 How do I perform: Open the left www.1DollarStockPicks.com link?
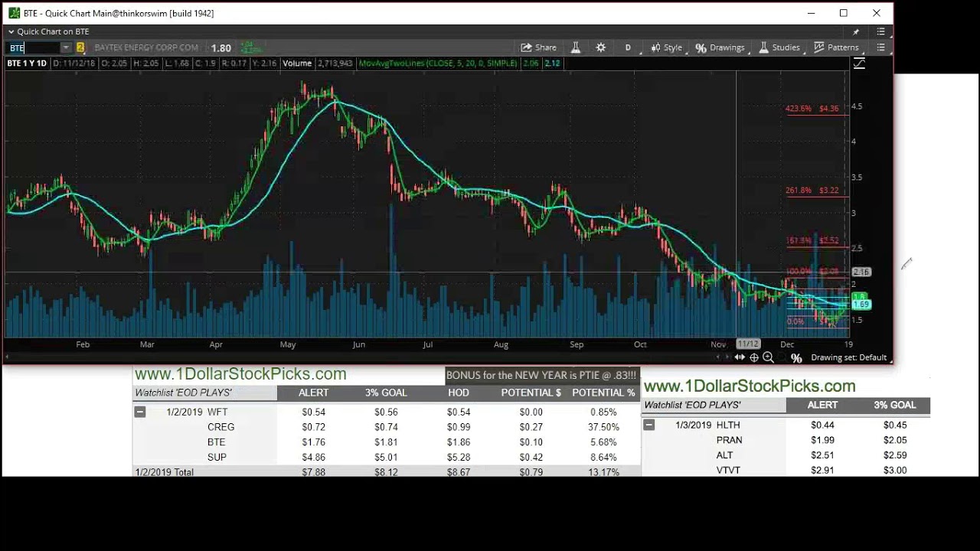tap(240, 374)
